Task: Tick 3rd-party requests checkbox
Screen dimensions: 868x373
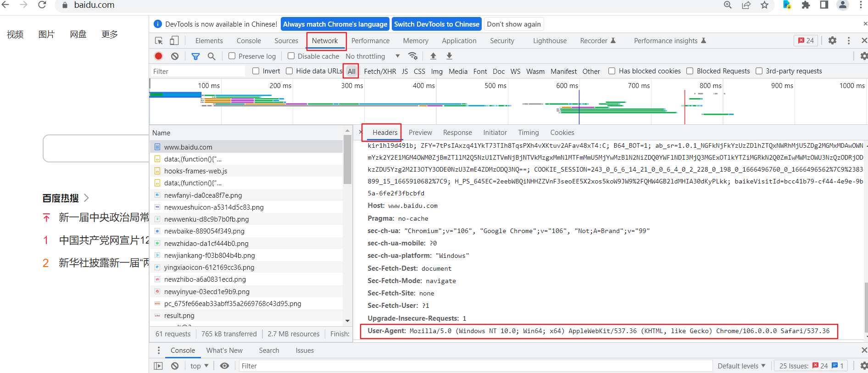Action: 759,71
